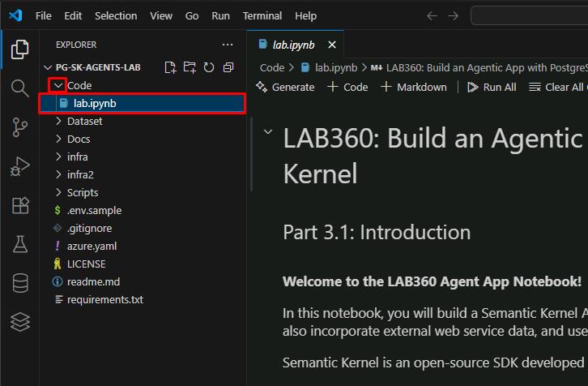The image size is (588, 386).
Task: Click the Explorer more actions ellipsis
Action: coord(228,45)
